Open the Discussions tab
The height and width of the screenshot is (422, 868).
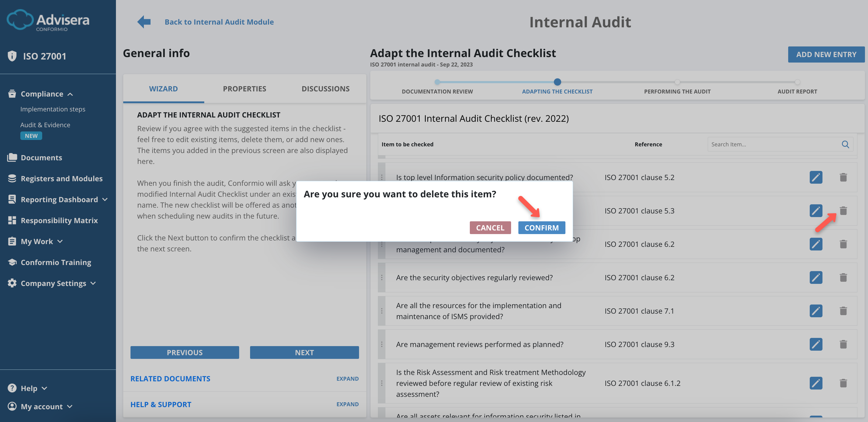(325, 88)
